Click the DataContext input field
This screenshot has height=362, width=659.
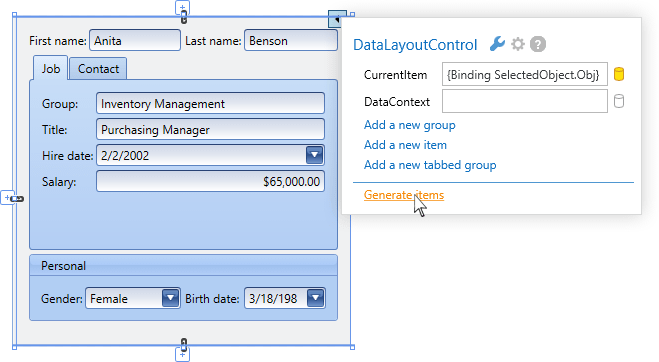[x=525, y=101]
